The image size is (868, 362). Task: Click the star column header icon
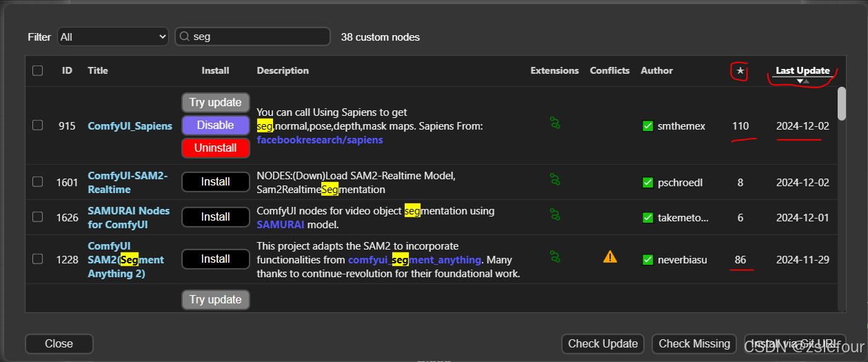[x=740, y=70]
